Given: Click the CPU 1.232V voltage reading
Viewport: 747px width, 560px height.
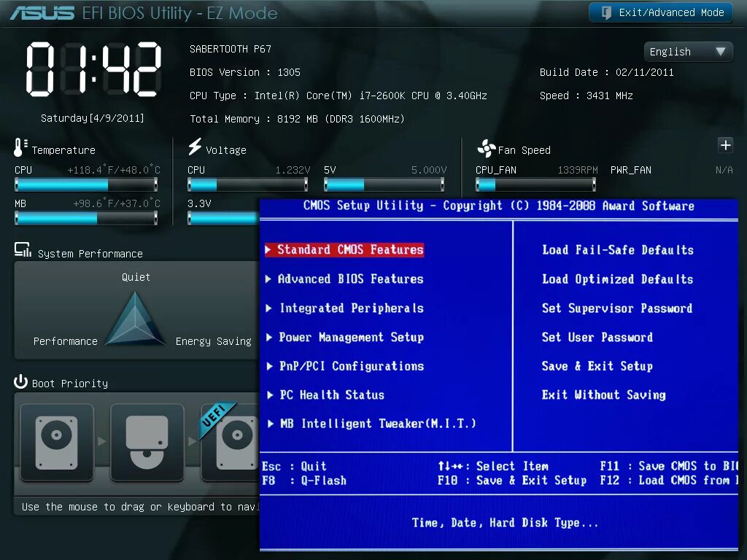Looking at the screenshot, I should (293, 170).
